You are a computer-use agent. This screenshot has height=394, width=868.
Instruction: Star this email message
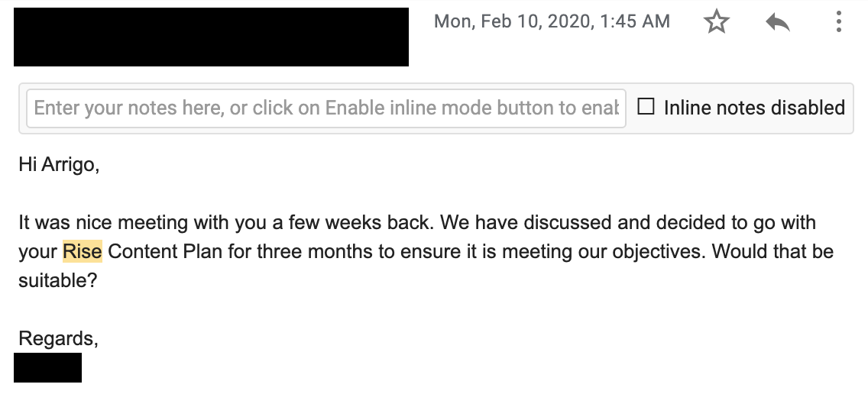[716, 22]
